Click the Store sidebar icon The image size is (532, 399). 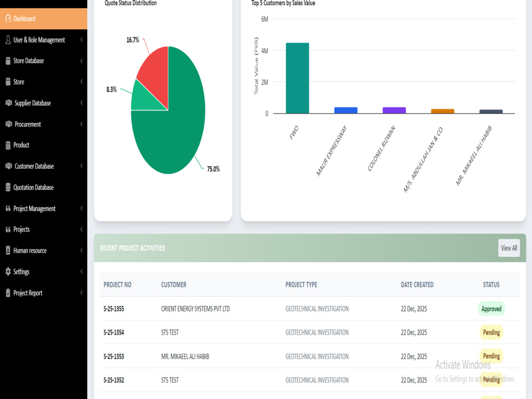[x=8, y=82]
